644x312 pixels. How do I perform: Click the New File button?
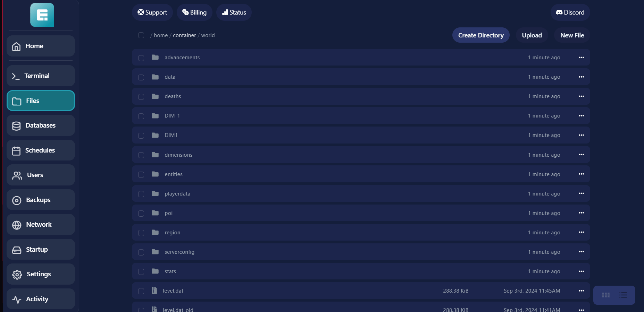tap(572, 35)
